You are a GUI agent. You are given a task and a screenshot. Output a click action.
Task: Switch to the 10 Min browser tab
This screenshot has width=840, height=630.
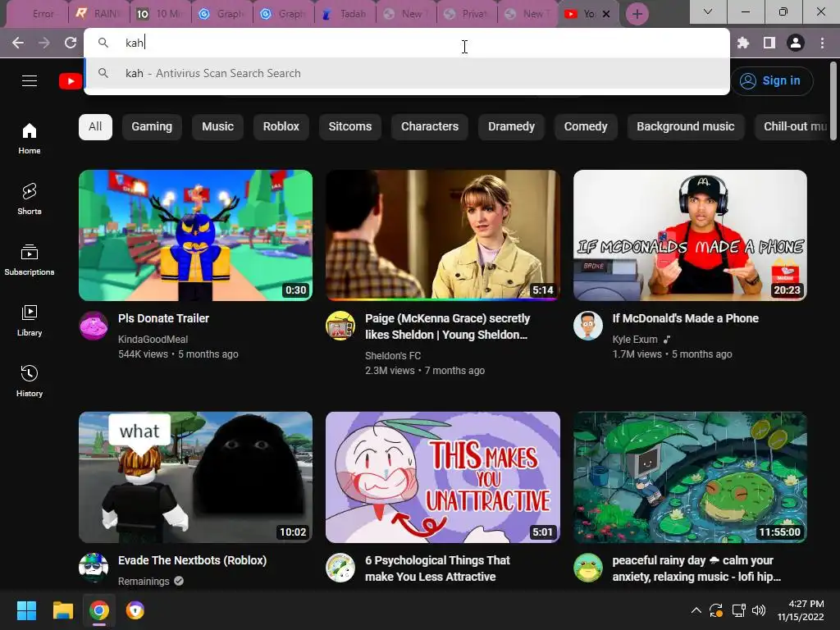click(160, 14)
